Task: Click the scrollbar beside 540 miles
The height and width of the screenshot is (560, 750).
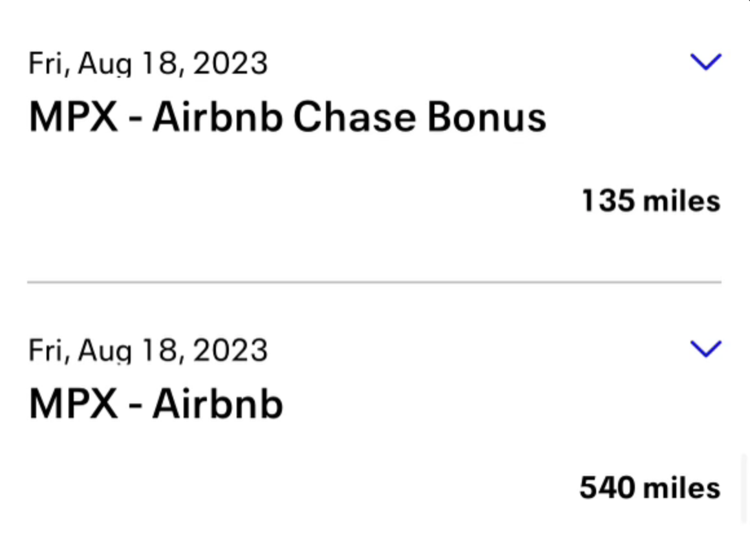Action: tap(745, 488)
